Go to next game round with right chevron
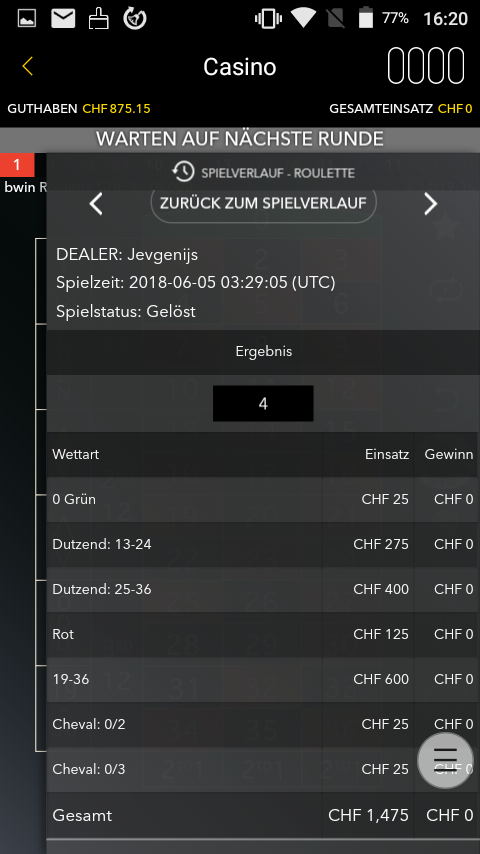 coord(430,204)
